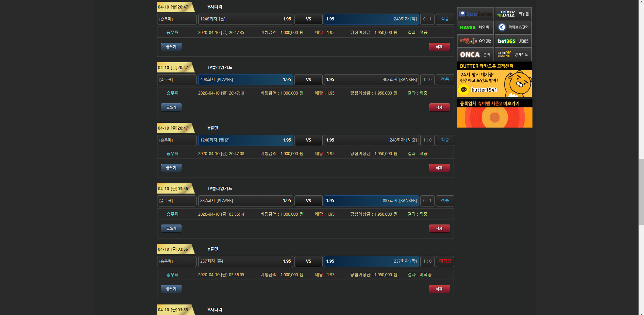Open the ONCA logo link
The height and width of the screenshot is (315, 644).
(x=475, y=55)
